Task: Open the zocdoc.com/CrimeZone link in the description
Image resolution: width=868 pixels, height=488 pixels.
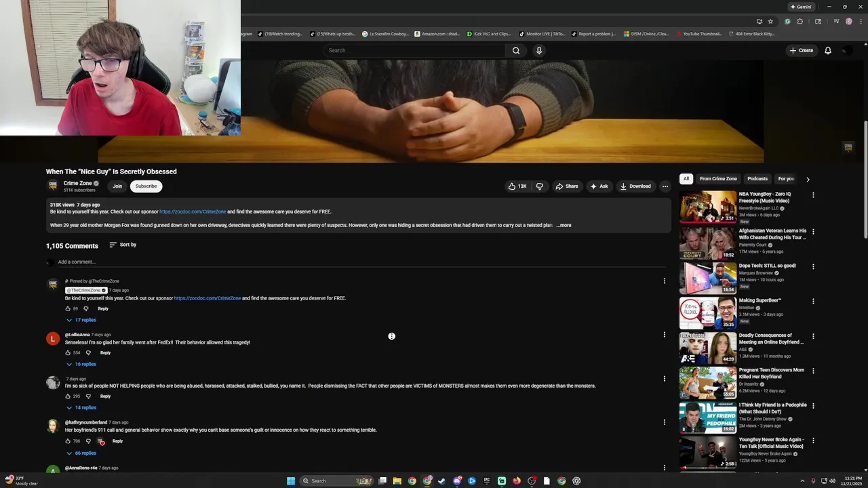Action: click(193, 211)
